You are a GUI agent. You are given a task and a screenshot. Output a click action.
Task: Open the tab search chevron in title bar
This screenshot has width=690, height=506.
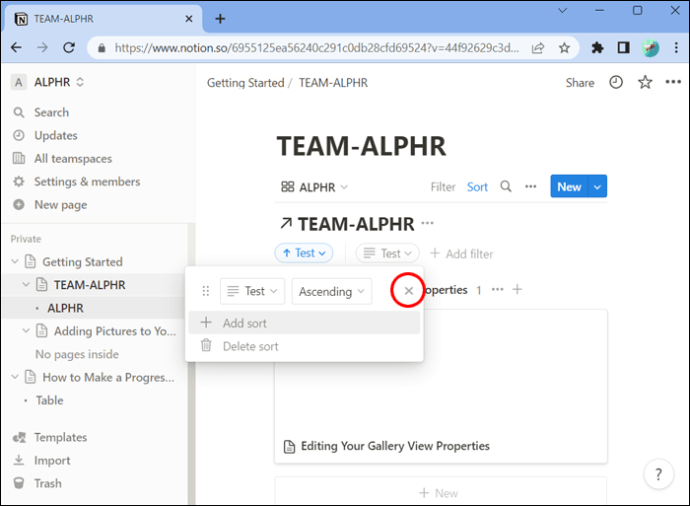[562, 11]
